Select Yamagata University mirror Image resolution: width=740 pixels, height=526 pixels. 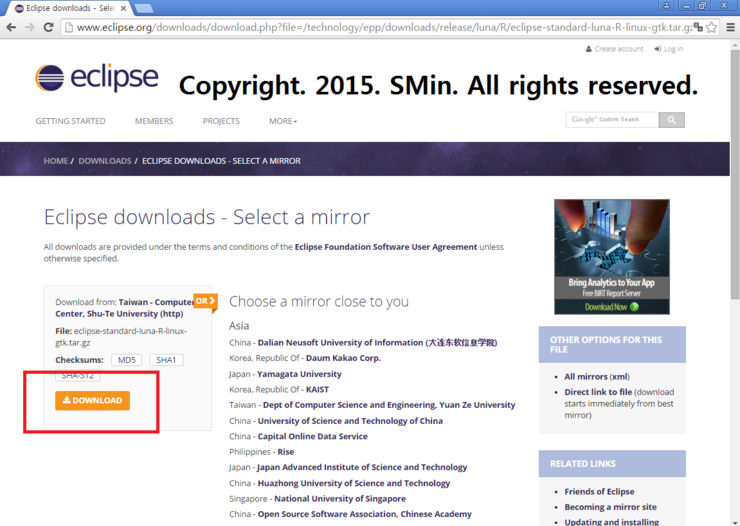pyautogui.click(x=299, y=374)
